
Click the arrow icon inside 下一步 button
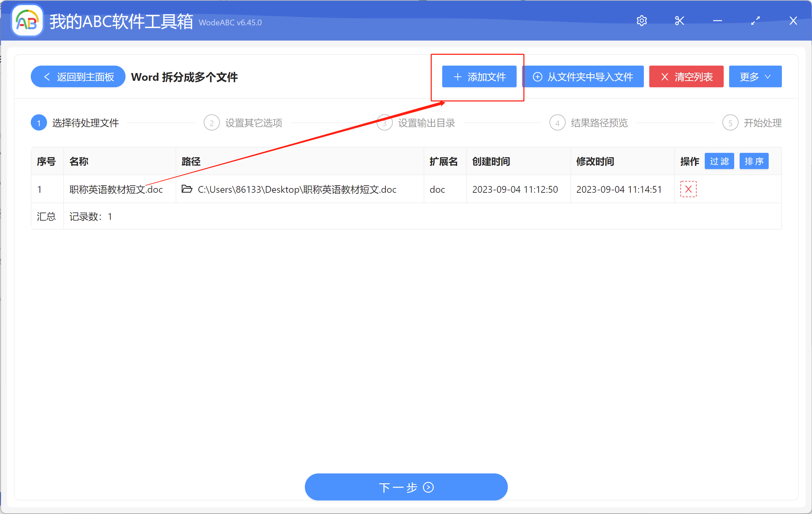click(x=428, y=487)
